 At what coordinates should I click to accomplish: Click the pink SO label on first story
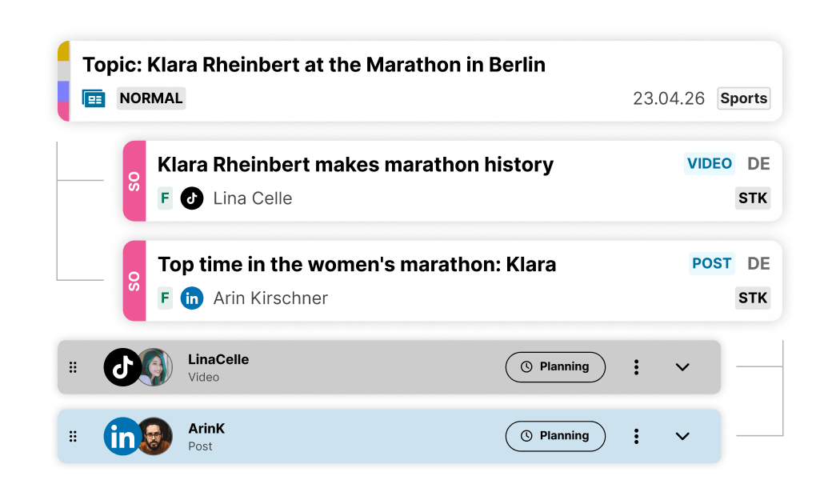(134, 181)
